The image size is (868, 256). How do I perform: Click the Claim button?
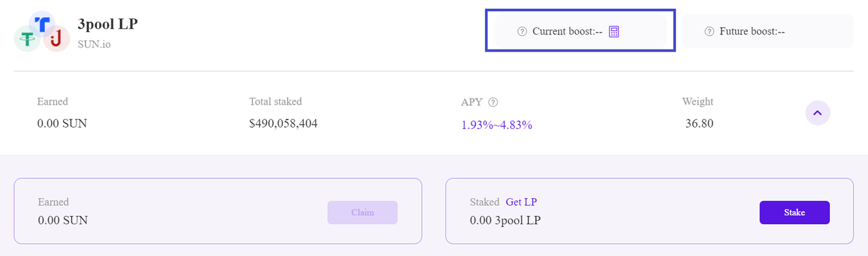362,213
